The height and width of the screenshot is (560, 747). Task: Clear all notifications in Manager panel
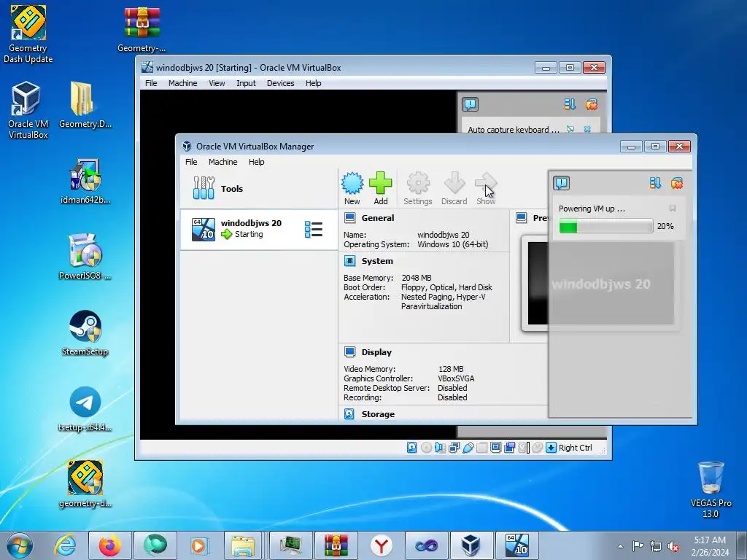(x=676, y=183)
